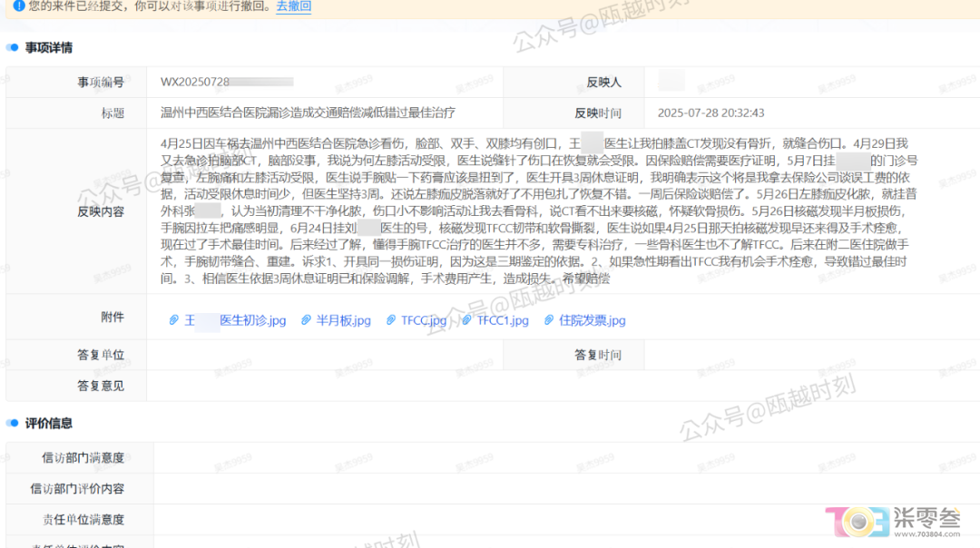This screenshot has height=548, width=980.
Task: Click the 评价信息 section heading
Action: pyautogui.click(x=49, y=424)
